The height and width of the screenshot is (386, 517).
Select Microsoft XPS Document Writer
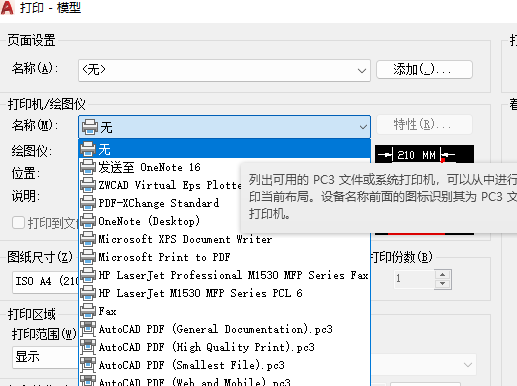pos(224,239)
